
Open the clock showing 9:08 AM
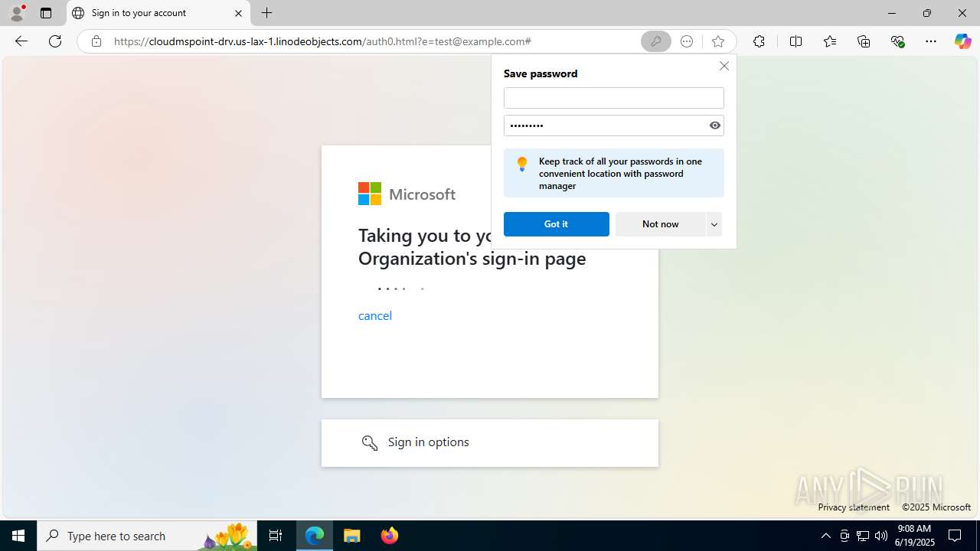click(915, 536)
